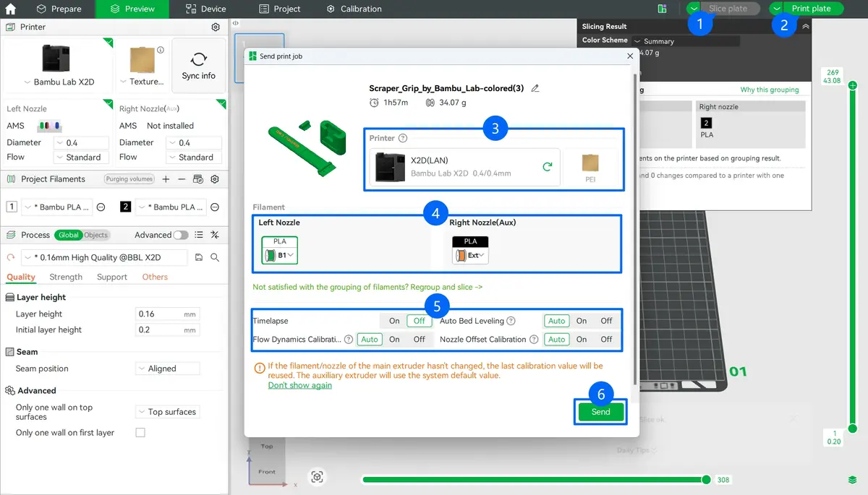Open Right Nozzle Flow dropdown
This screenshot has width=868, height=495.
pos(194,157)
